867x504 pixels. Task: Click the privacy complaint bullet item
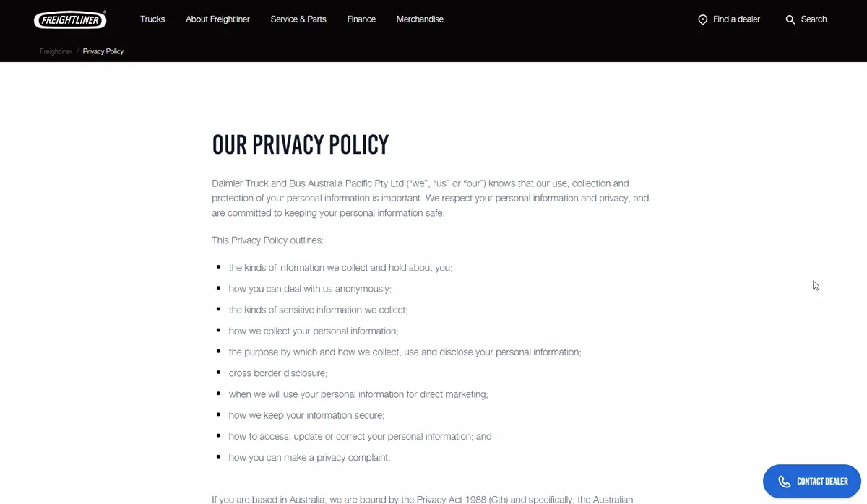[309, 458]
